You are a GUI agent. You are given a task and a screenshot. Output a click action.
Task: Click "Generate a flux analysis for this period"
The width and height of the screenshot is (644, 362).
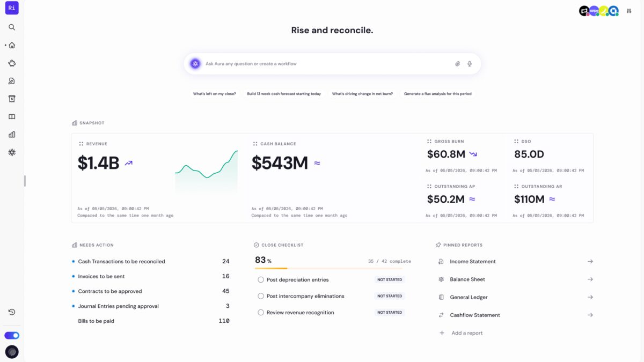pyautogui.click(x=438, y=94)
